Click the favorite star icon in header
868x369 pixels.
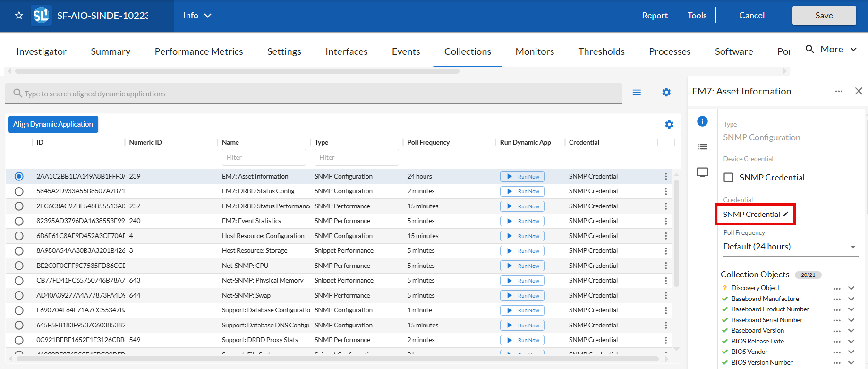(19, 16)
